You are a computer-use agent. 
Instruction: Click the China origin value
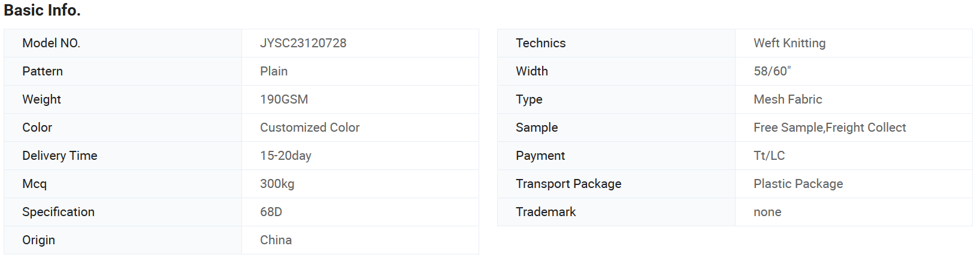tap(276, 240)
